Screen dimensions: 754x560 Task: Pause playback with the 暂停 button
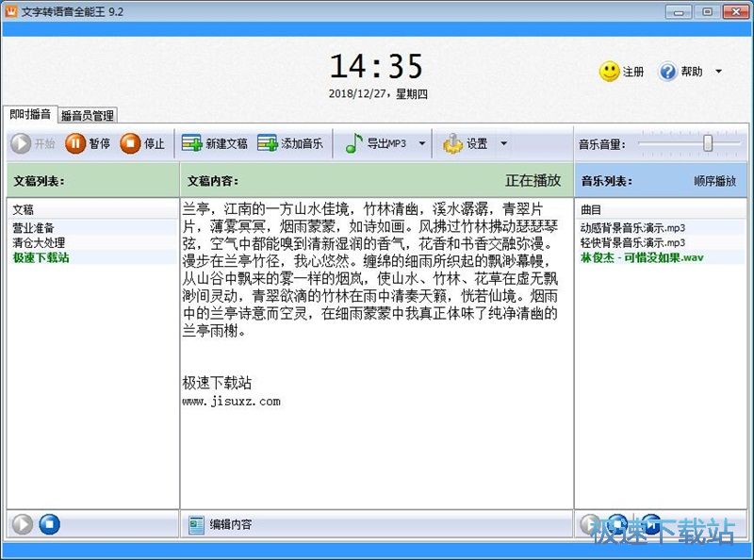click(88, 143)
